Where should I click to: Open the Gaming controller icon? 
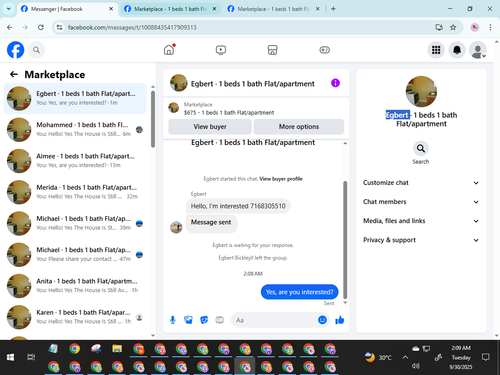(x=324, y=50)
